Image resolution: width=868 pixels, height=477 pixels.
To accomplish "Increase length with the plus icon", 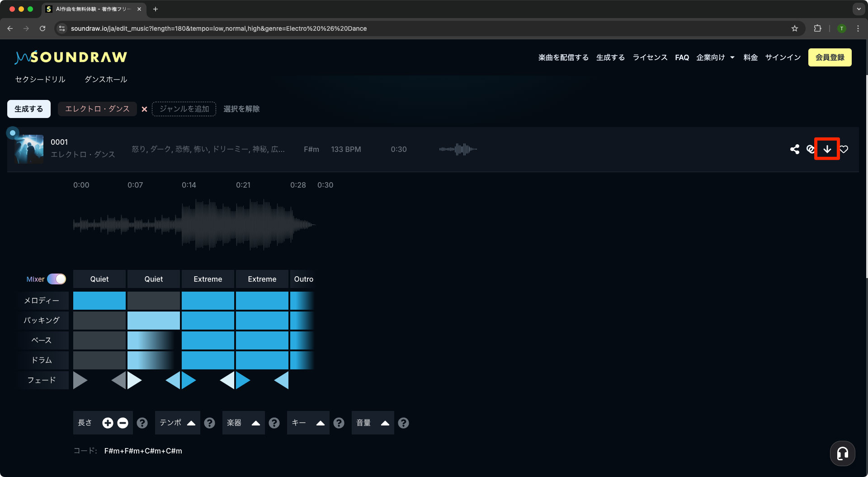I will tap(108, 423).
